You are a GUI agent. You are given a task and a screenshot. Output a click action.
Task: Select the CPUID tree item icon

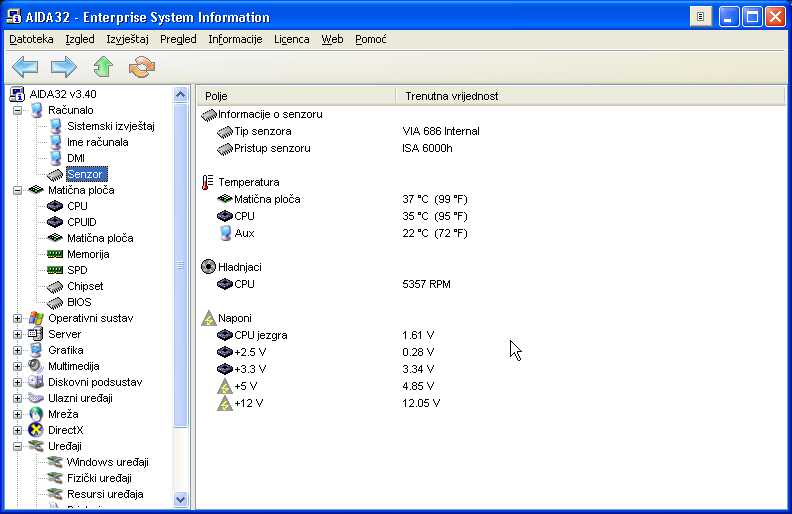tap(56, 222)
